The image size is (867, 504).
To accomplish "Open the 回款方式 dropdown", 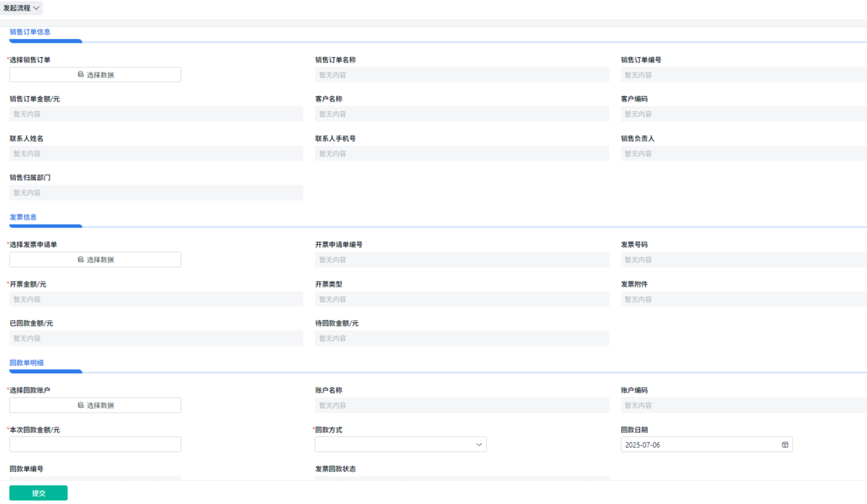I will click(x=401, y=445).
